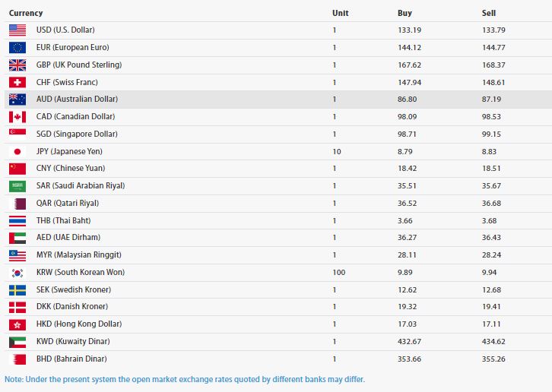Click the Currency column header
Screen dimensions: 552x392
26,13
